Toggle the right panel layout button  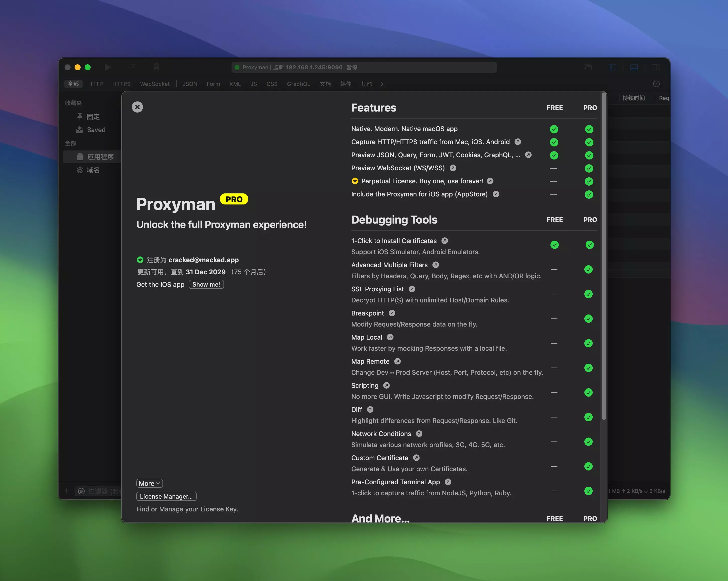655,67
